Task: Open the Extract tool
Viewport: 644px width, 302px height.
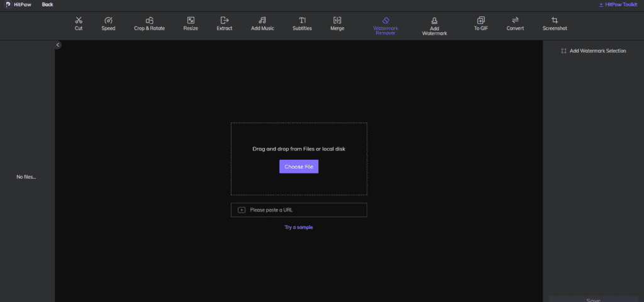Action: 225,24
